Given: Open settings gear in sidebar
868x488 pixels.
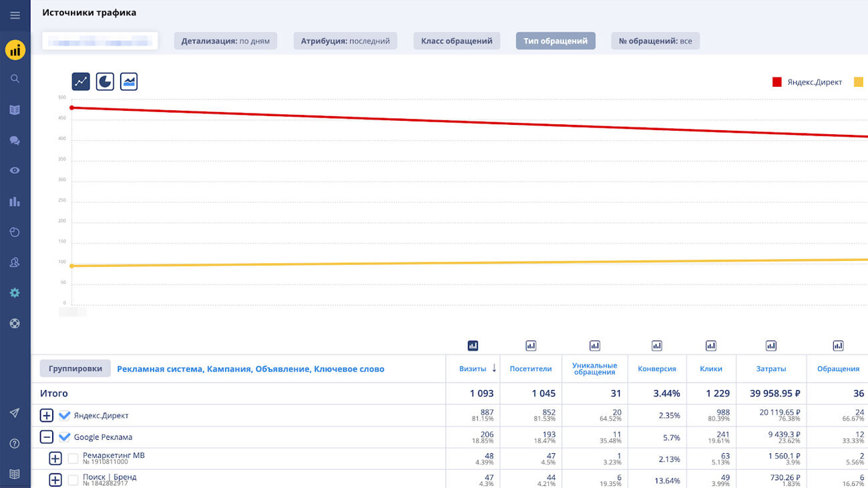Looking at the screenshot, I should pos(15,293).
